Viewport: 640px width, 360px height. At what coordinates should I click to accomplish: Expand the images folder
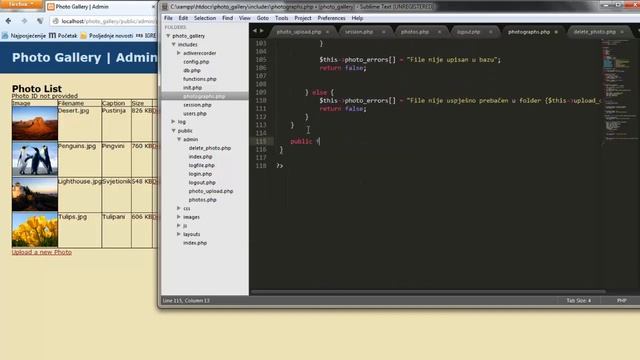click(179, 217)
